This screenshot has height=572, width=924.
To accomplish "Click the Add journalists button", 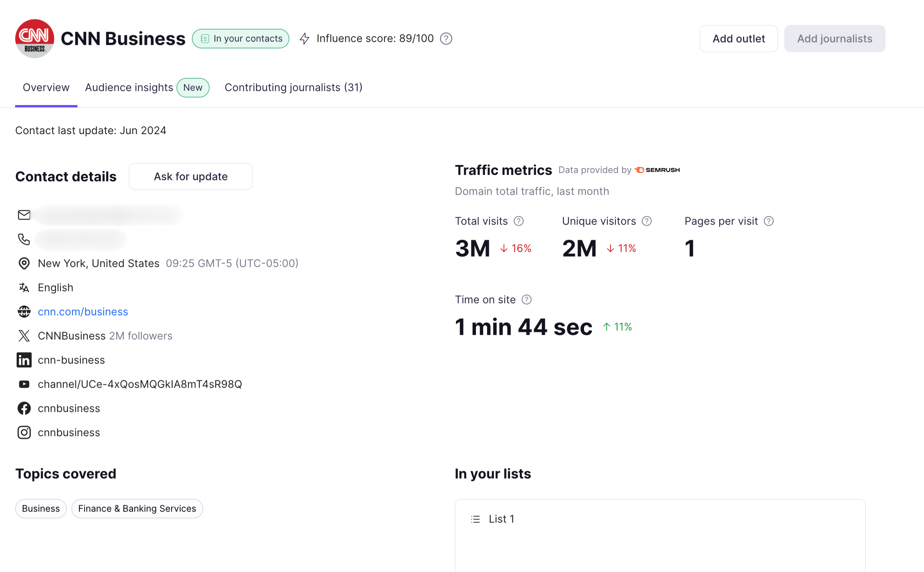I will (834, 39).
